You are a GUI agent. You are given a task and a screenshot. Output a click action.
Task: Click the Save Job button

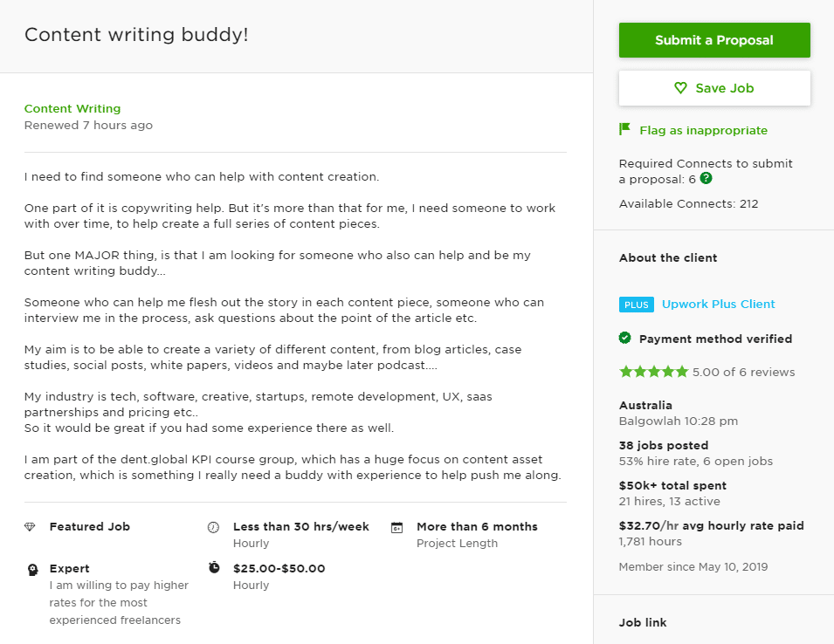point(714,87)
